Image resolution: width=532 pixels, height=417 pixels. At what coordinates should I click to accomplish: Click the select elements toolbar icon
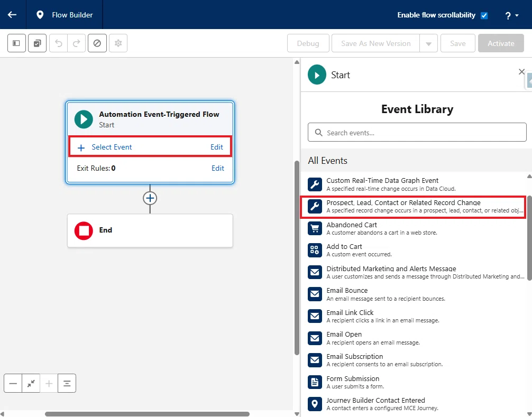[38, 43]
